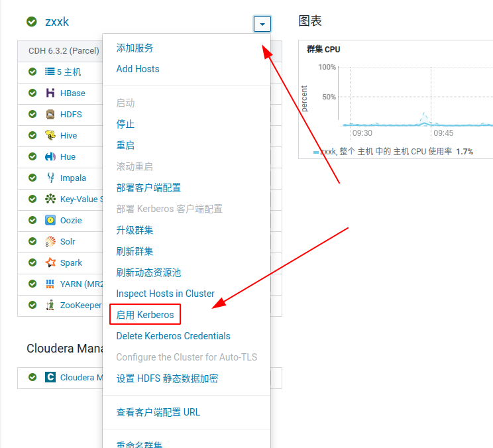
Task: Click the ZooKeeper green health status icon
Action: pos(32,305)
